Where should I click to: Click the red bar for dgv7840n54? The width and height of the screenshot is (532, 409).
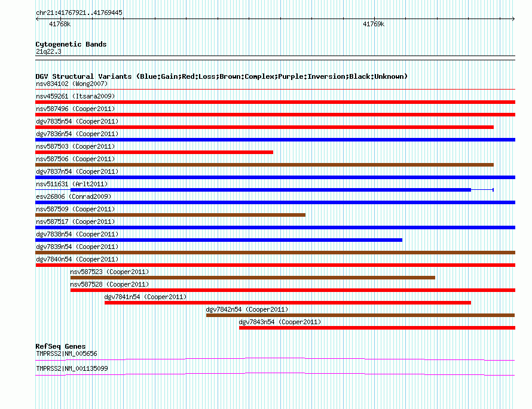(x=275, y=265)
